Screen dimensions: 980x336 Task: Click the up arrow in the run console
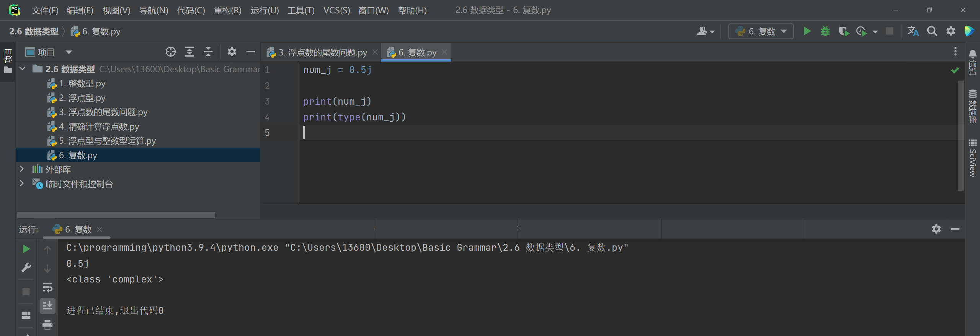47,250
